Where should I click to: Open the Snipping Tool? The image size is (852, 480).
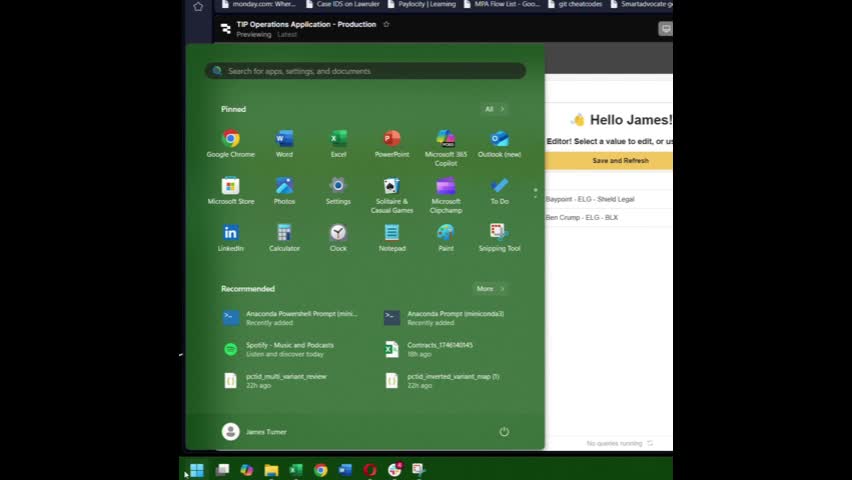click(499, 234)
